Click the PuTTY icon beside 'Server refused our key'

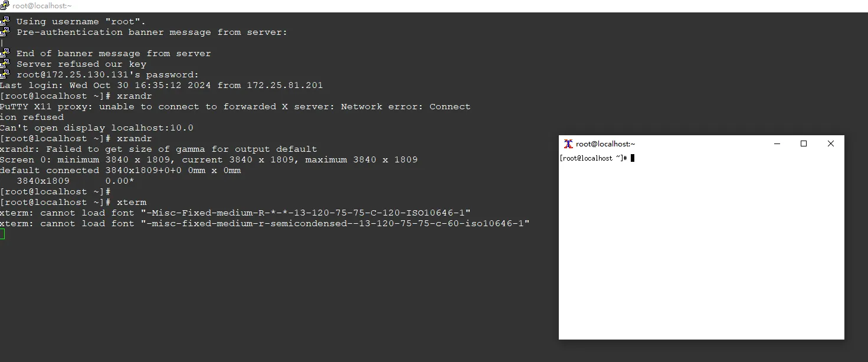[x=5, y=64]
